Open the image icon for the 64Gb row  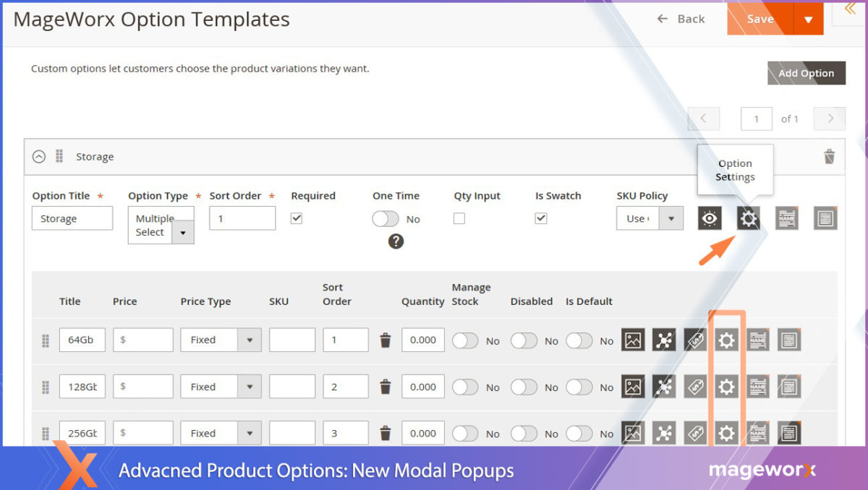coord(633,340)
